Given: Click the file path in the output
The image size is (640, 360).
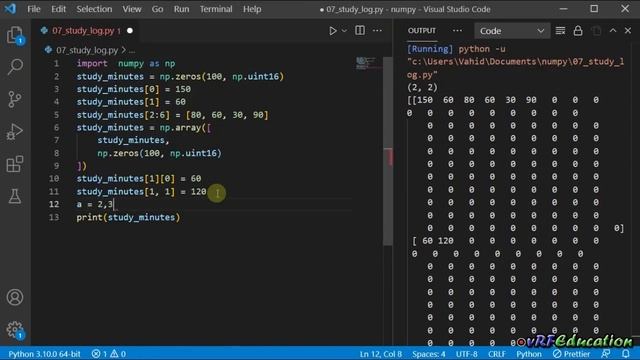Looking at the screenshot, I should (515, 68).
